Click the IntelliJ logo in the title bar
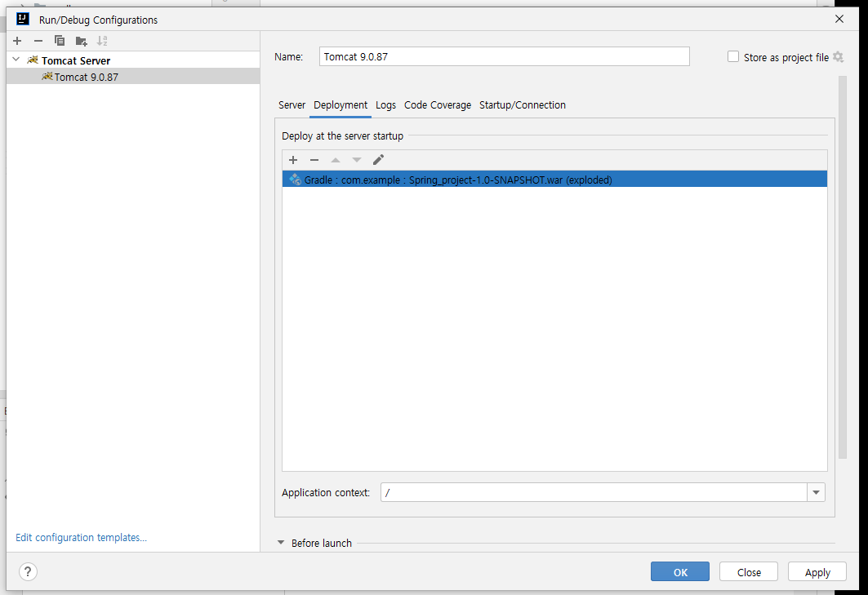This screenshot has height=595, width=868. tap(23, 20)
